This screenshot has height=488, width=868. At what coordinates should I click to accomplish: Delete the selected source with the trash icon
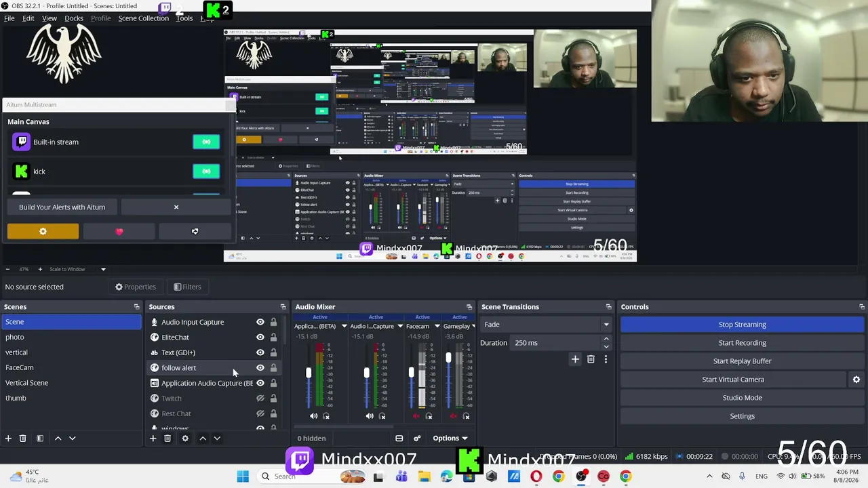point(167,439)
